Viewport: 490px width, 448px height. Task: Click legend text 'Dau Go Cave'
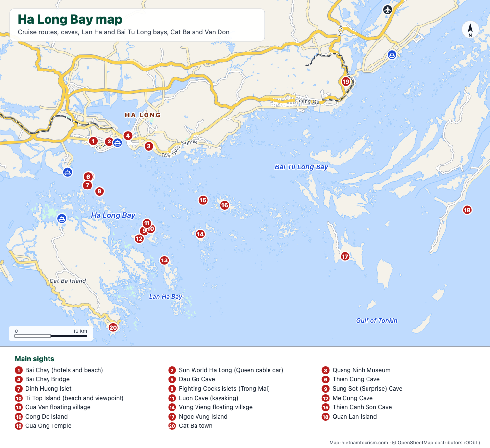click(x=197, y=379)
